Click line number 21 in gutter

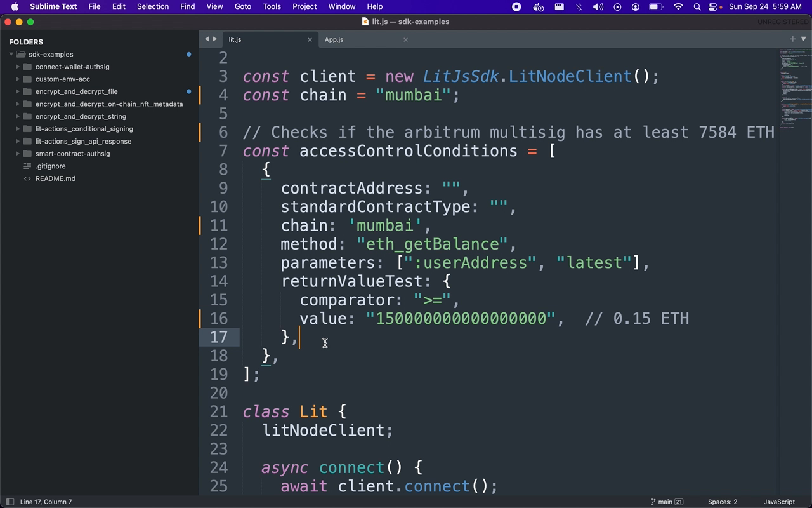click(219, 411)
